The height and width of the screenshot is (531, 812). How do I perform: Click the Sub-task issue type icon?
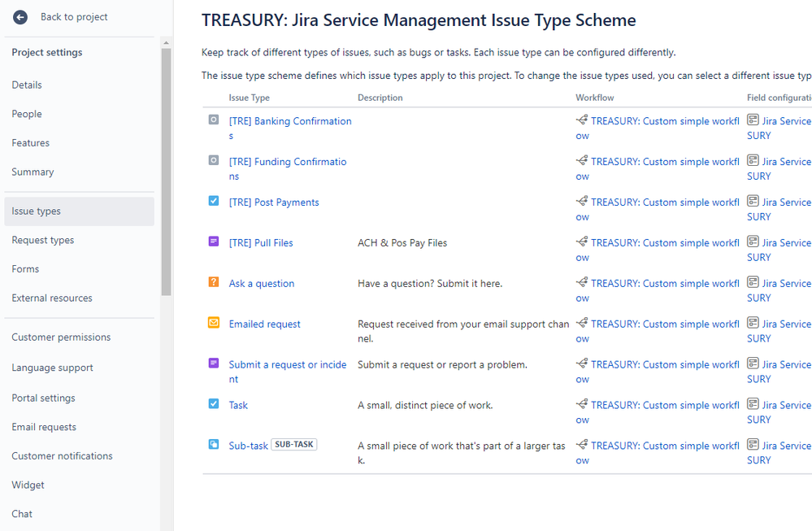213,444
